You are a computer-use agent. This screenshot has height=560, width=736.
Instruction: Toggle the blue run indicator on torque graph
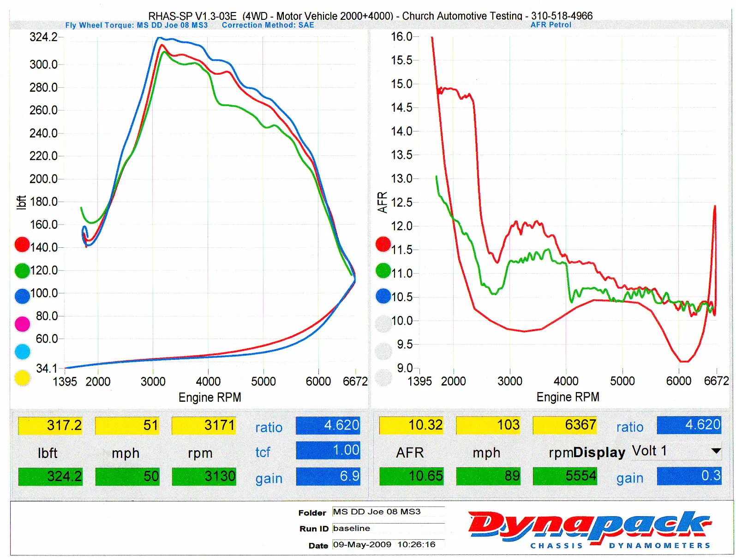pyautogui.click(x=22, y=296)
